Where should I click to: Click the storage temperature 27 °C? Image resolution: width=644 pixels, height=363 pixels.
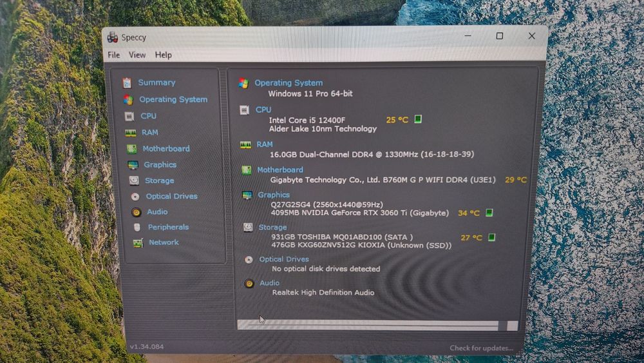point(471,238)
